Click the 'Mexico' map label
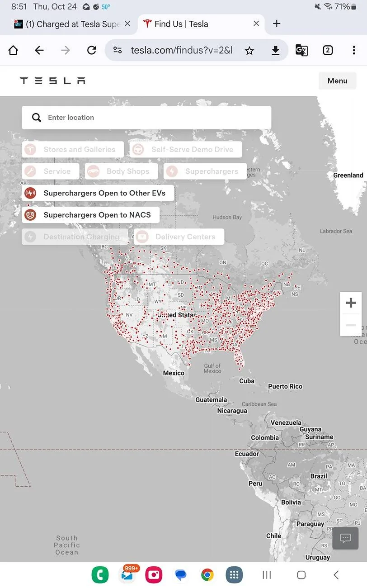This screenshot has height=588, width=367. coord(174,373)
